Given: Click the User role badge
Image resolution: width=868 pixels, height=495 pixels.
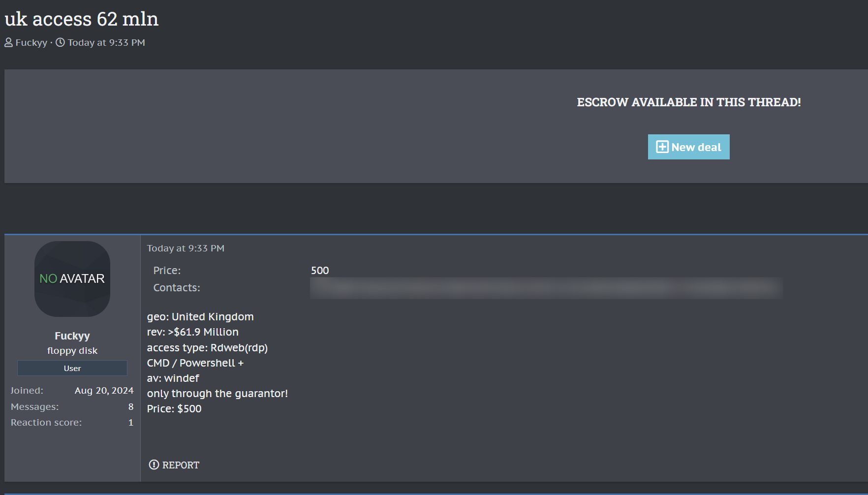Looking at the screenshot, I should 72,368.
